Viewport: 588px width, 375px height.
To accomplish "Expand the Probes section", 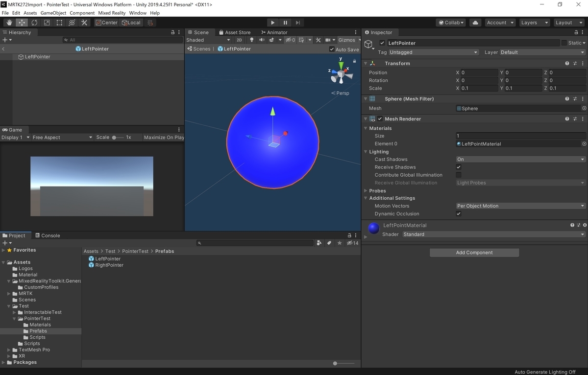I will pos(377,191).
